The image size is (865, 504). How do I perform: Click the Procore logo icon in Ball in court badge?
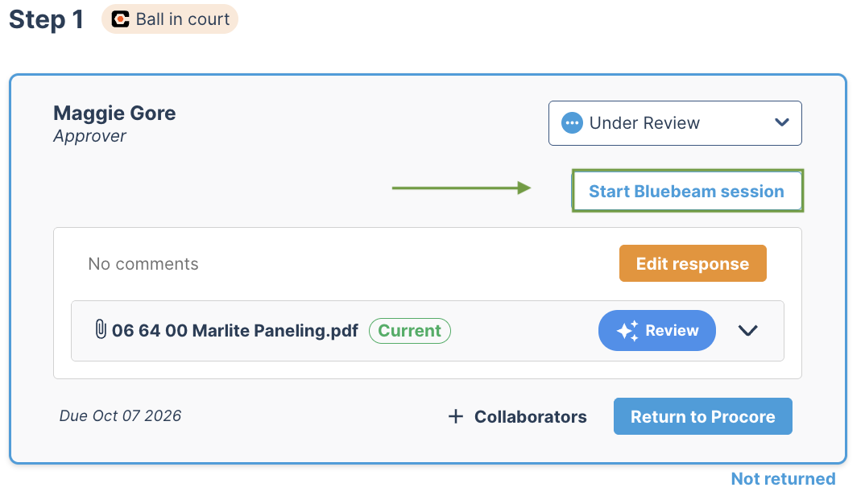coord(120,19)
